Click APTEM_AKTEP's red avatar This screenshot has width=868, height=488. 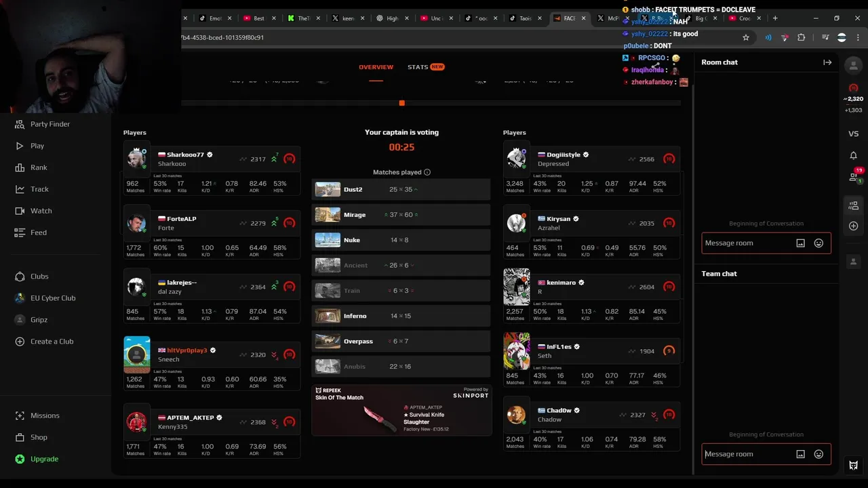click(137, 422)
